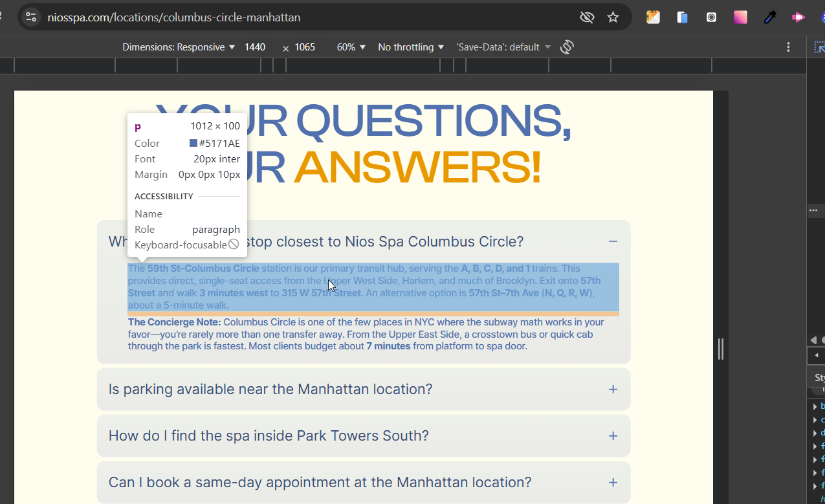Open the eyedropper color picker extension
The width and height of the screenshot is (825, 504).
click(x=769, y=17)
